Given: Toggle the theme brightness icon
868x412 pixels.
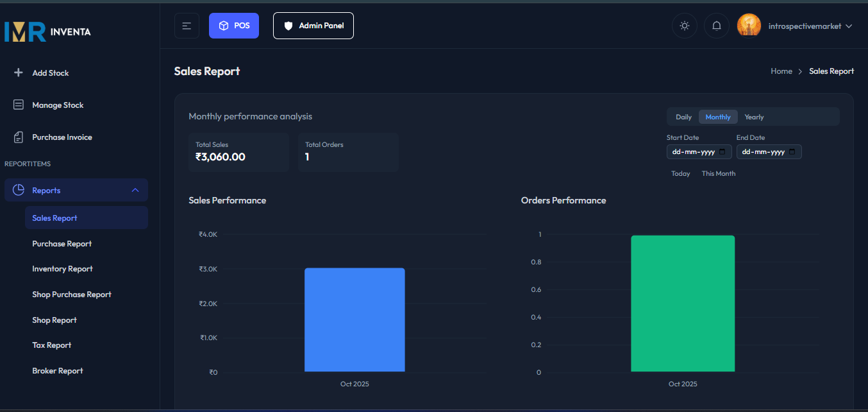Looking at the screenshot, I should (x=684, y=25).
